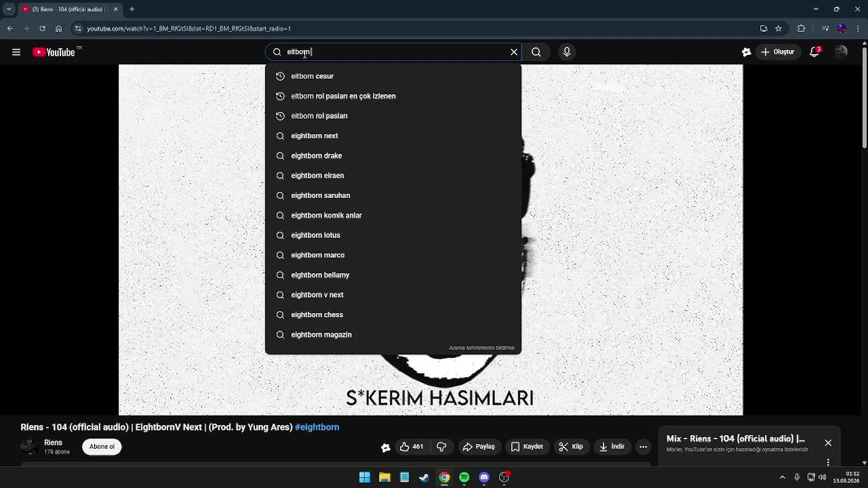Click the Chrome address bar URL
This screenshot has height=488, width=868.
coord(189,28)
